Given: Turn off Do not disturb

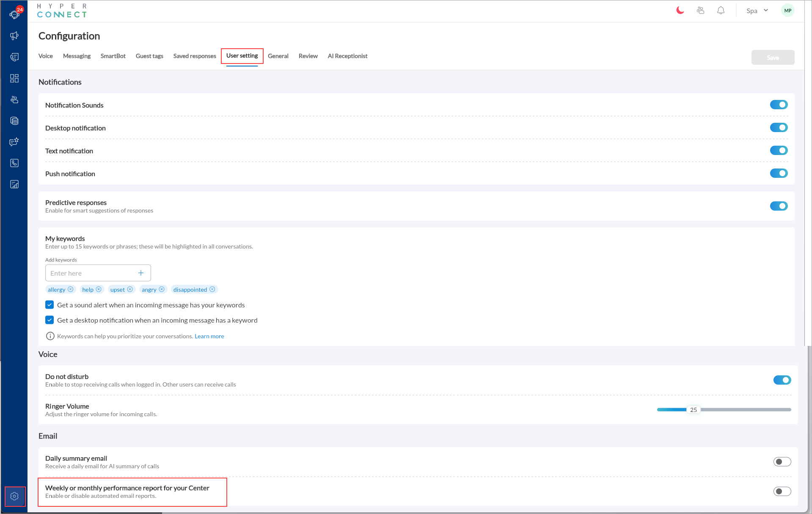Looking at the screenshot, I should click(x=782, y=380).
